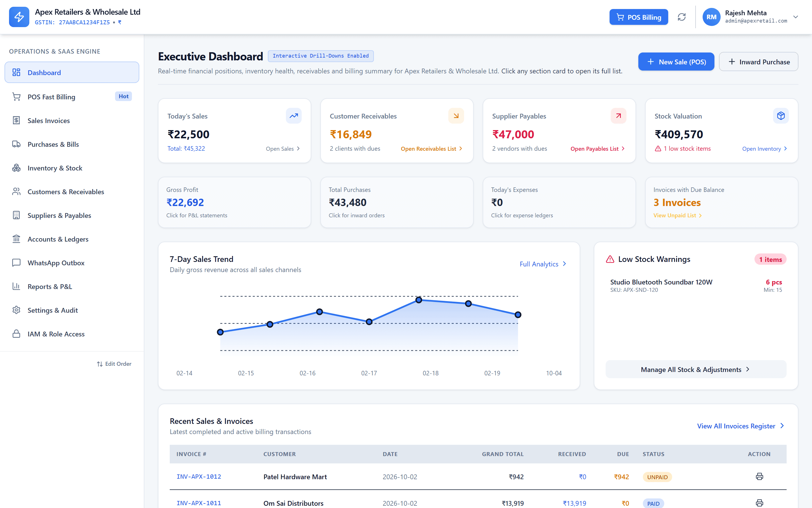Open Sales chevron link in Today's Sales

tap(283, 148)
